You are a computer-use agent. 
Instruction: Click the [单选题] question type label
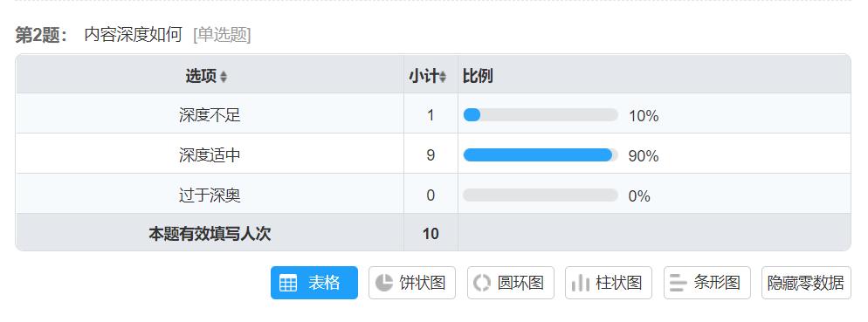coord(222,35)
